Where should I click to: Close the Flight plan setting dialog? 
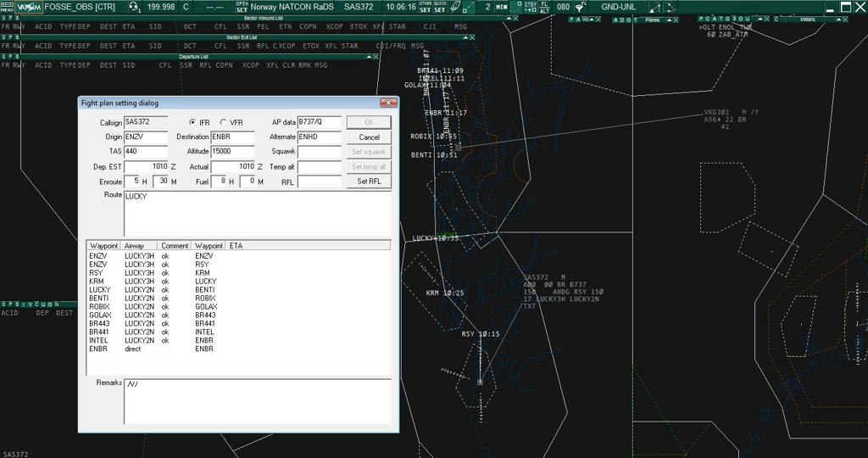[x=387, y=103]
